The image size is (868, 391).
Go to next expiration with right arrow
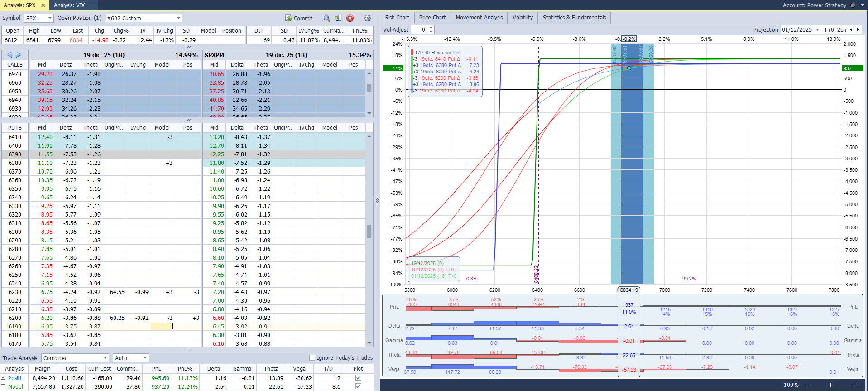click(x=19, y=55)
